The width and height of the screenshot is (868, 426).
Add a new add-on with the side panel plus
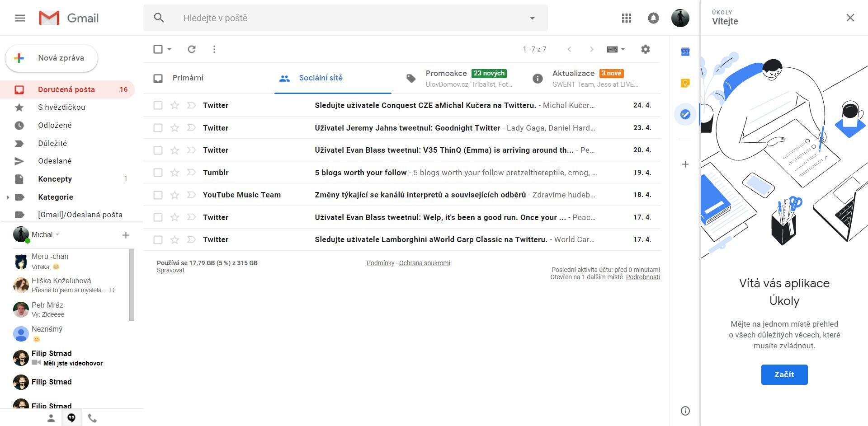pos(684,164)
